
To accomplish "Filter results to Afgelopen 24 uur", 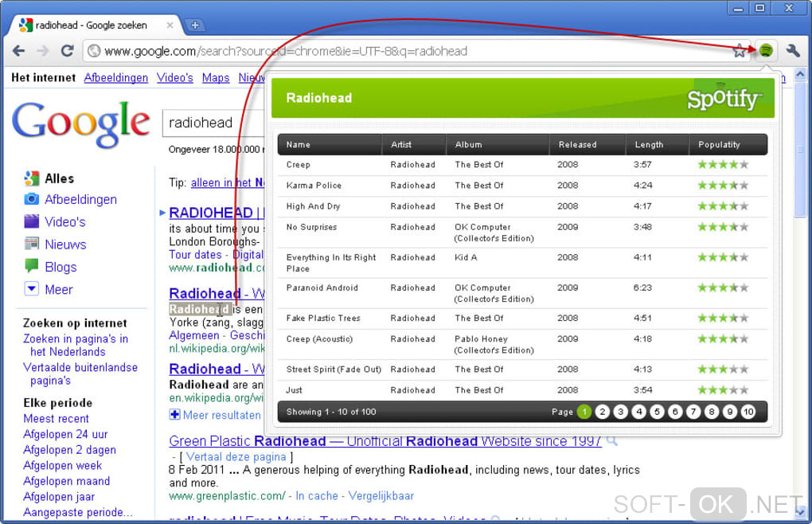I will point(66,434).
